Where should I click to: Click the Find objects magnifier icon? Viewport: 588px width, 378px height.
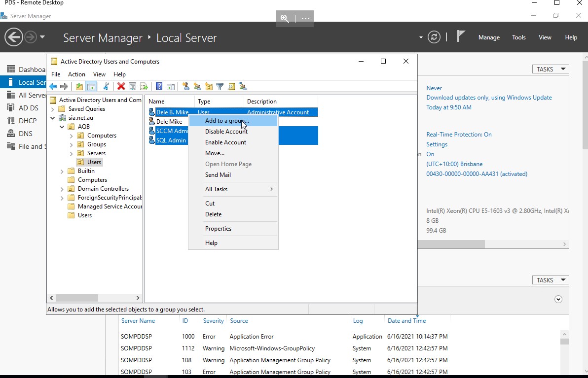pos(231,87)
